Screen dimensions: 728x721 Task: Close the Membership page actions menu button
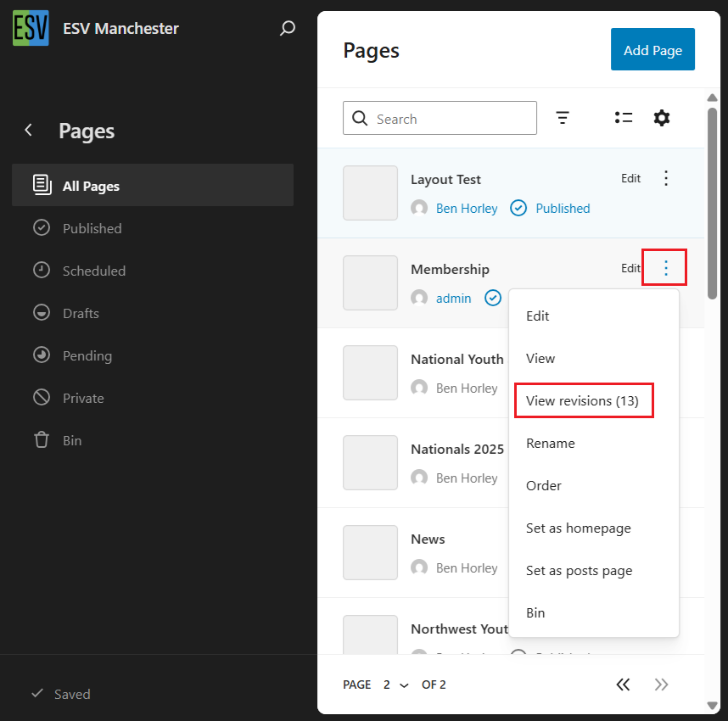[665, 268]
